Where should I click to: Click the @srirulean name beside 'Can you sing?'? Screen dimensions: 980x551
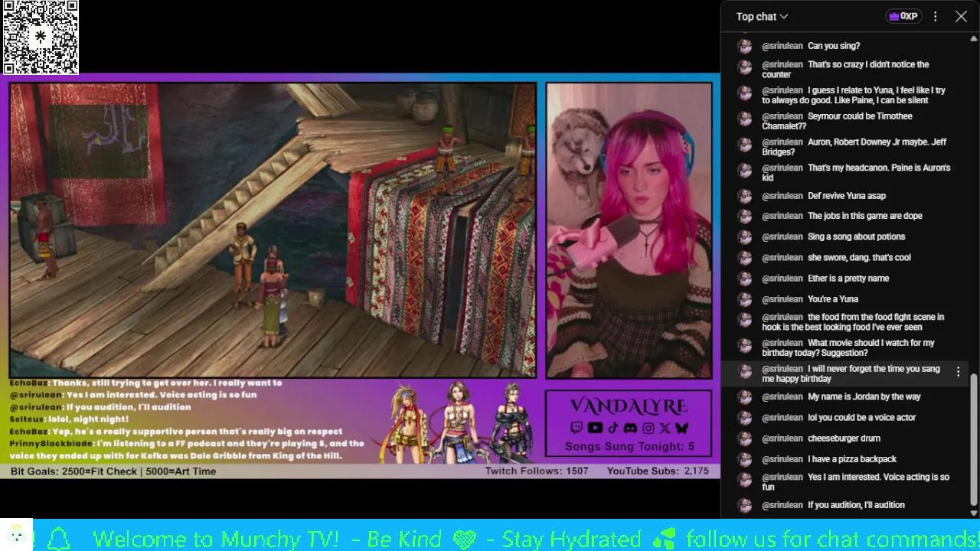pyautogui.click(x=782, y=46)
